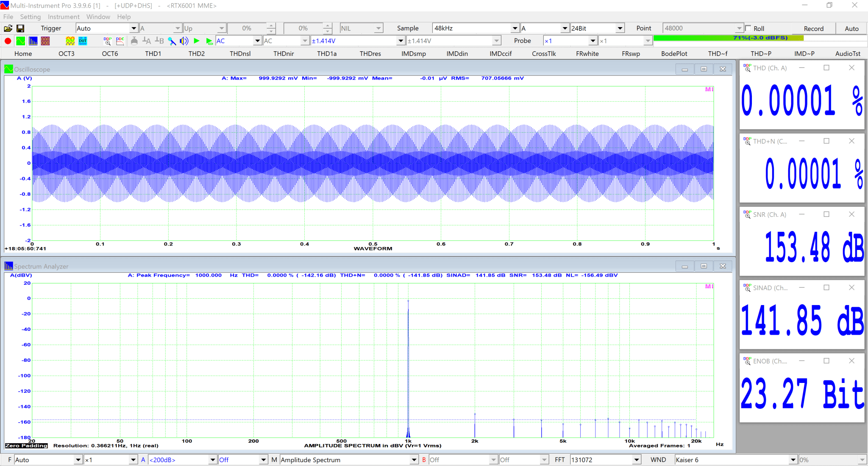Toggle the purple Multimeter instrument icon
The height and width of the screenshot is (466, 868).
click(45, 41)
